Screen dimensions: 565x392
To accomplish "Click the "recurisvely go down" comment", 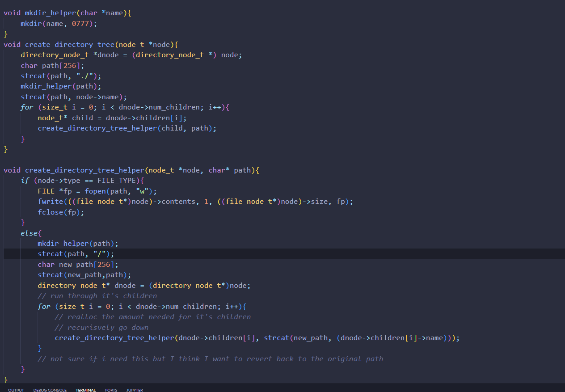I will (x=101, y=327).
